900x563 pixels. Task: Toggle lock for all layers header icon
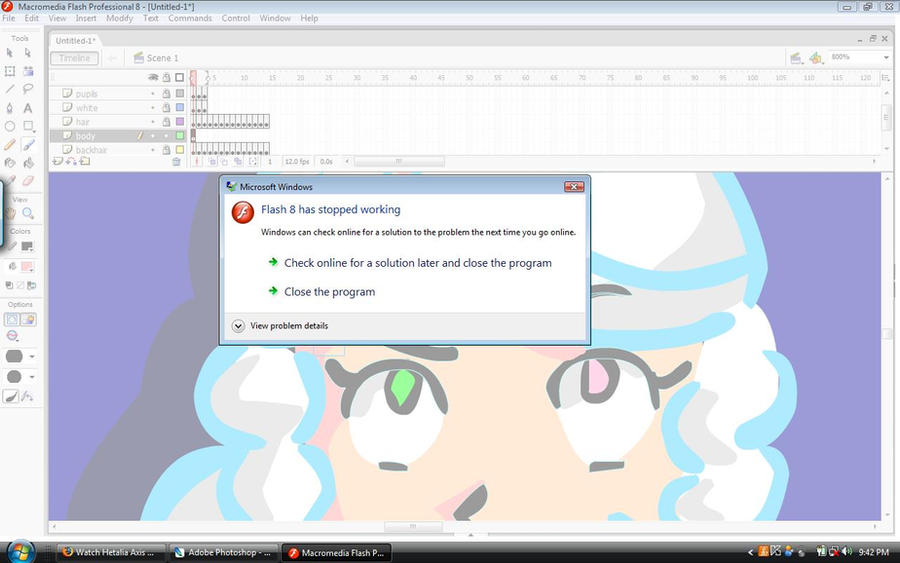point(166,77)
